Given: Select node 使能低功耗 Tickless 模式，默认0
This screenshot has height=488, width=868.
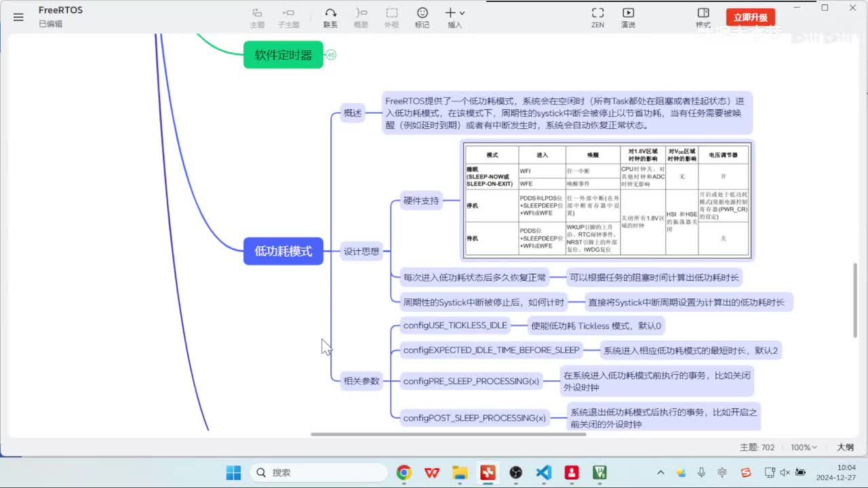Looking at the screenshot, I should pos(596,326).
